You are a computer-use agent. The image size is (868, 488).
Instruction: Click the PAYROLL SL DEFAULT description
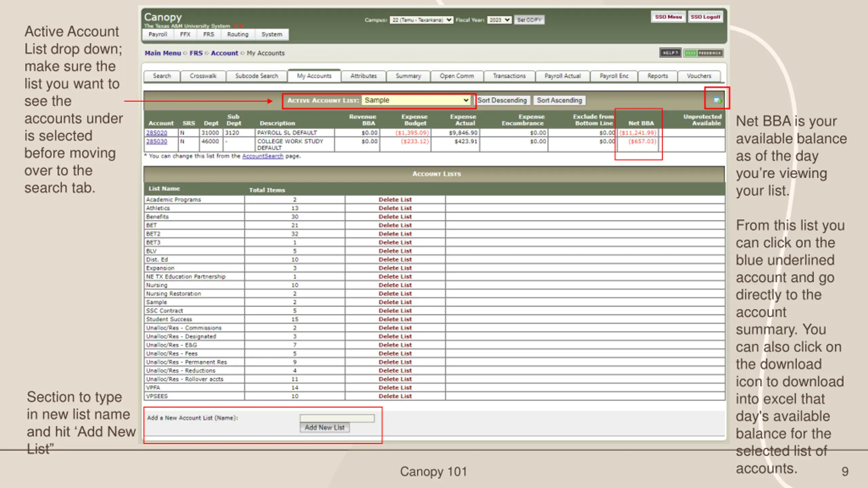click(x=287, y=133)
